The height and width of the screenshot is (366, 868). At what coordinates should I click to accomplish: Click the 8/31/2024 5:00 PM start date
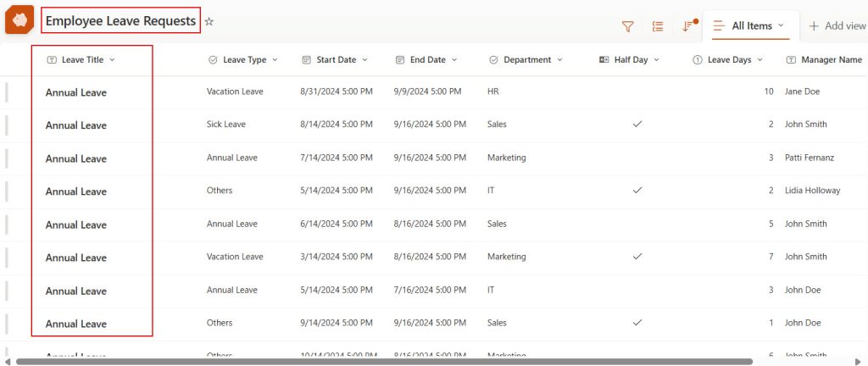pyautogui.click(x=336, y=91)
